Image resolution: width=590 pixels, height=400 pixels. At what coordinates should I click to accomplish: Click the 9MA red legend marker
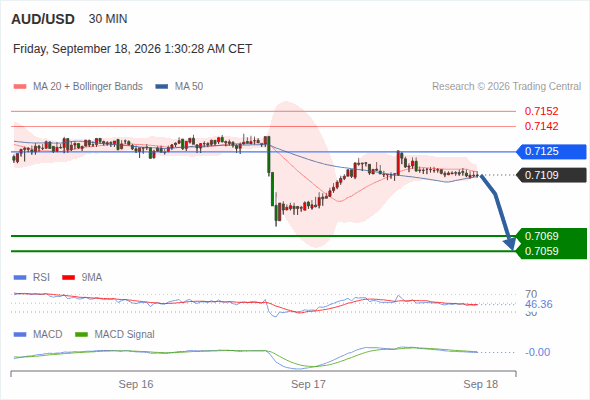point(68,278)
